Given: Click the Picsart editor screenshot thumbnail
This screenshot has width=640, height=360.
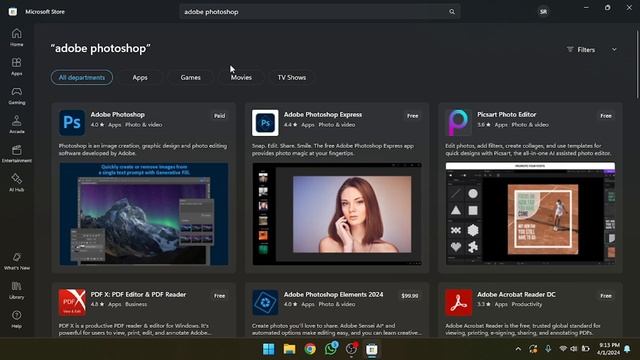Looking at the screenshot, I should tap(530, 214).
